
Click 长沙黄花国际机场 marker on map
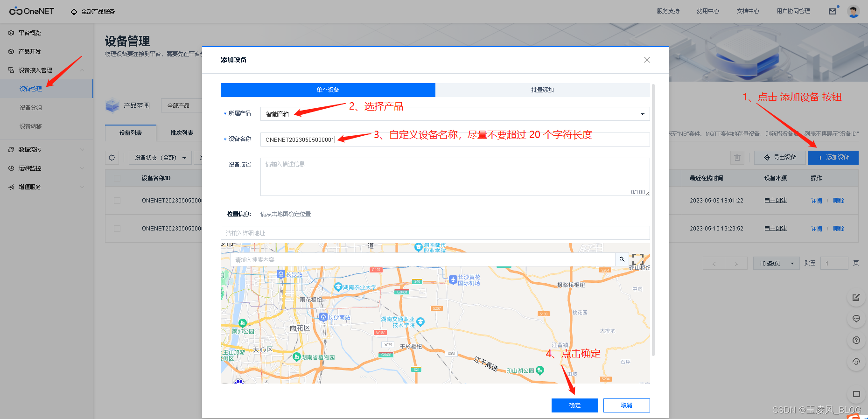click(453, 279)
